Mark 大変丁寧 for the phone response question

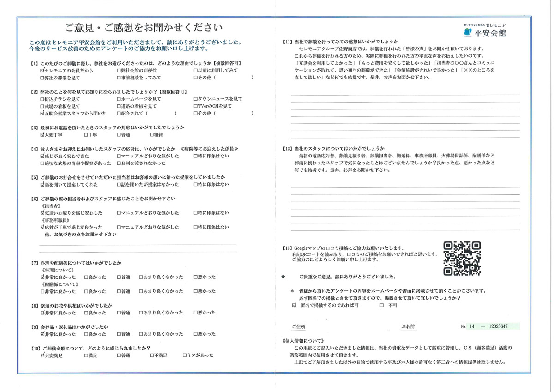[x=43, y=135]
